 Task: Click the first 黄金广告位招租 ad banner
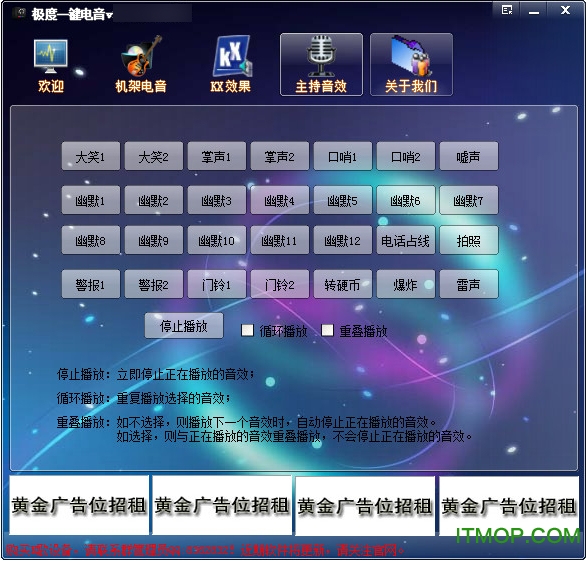79,505
